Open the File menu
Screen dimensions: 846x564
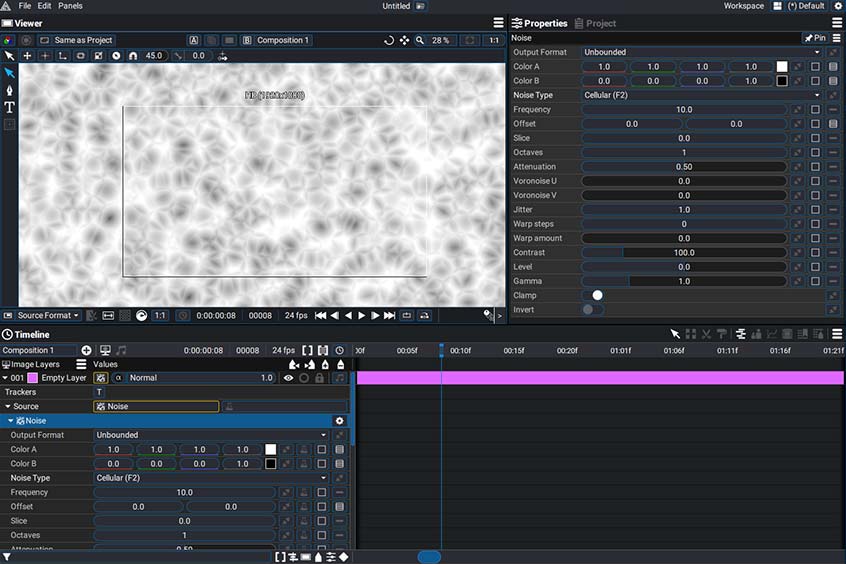click(x=25, y=6)
